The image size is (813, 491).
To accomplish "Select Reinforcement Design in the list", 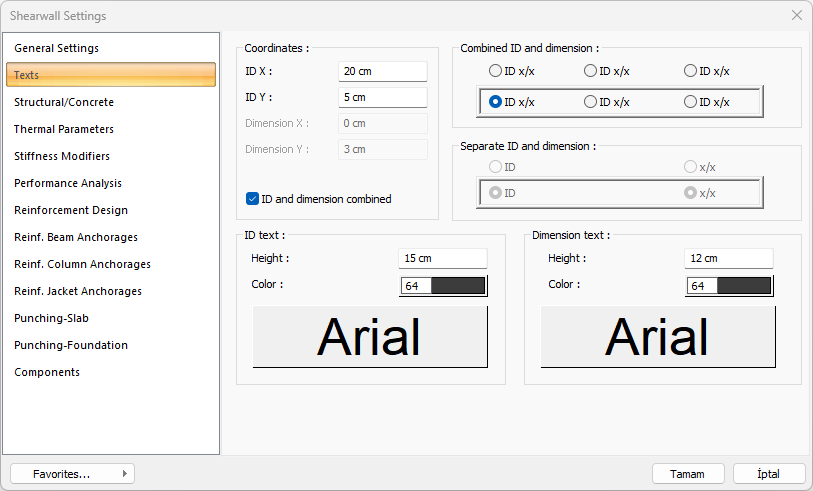I will pos(71,210).
